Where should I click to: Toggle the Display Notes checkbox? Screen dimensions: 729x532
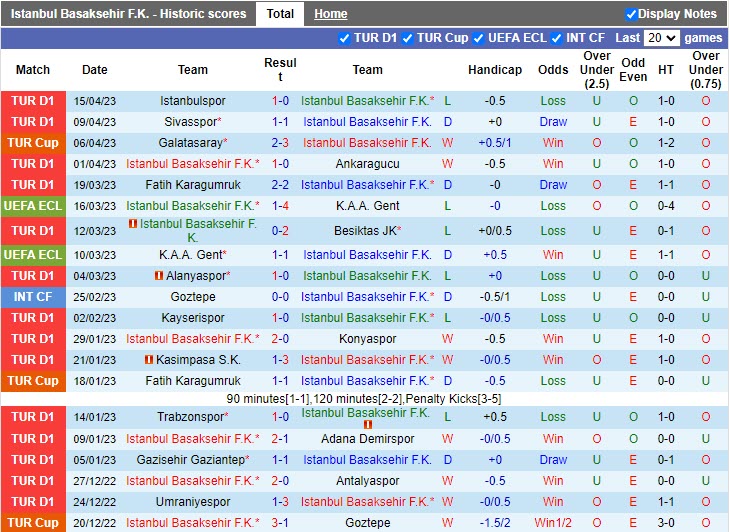(x=630, y=14)
